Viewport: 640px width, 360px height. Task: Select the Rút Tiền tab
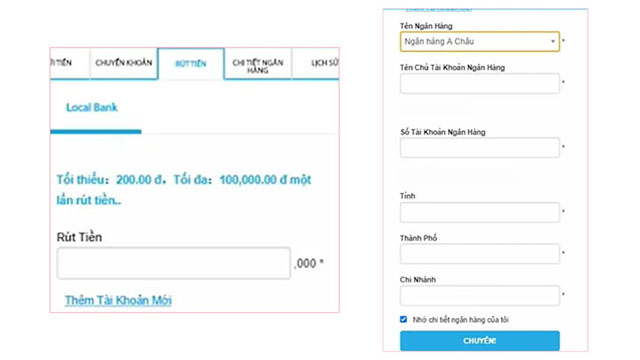(x=191, y=64)
